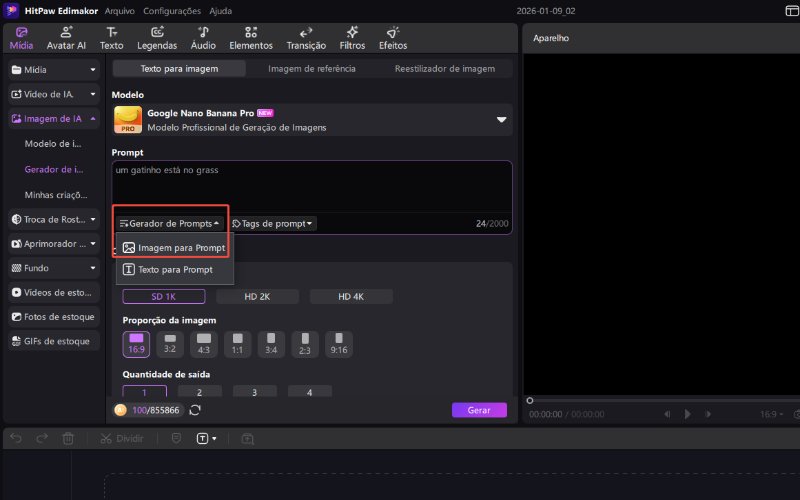Select the 9:16 aspect ratio

(339, 344)
